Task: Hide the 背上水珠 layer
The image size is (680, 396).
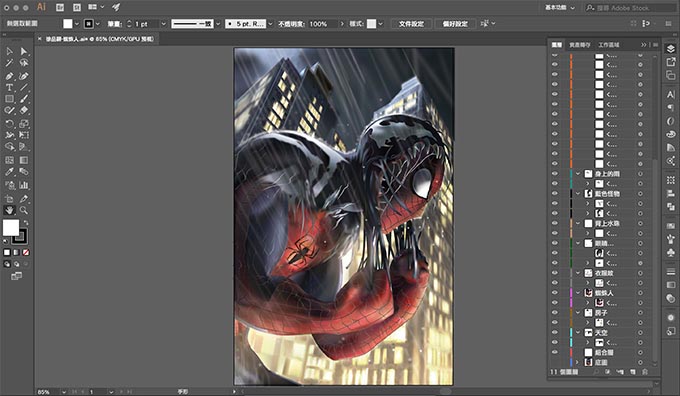Action: (554, 223)
